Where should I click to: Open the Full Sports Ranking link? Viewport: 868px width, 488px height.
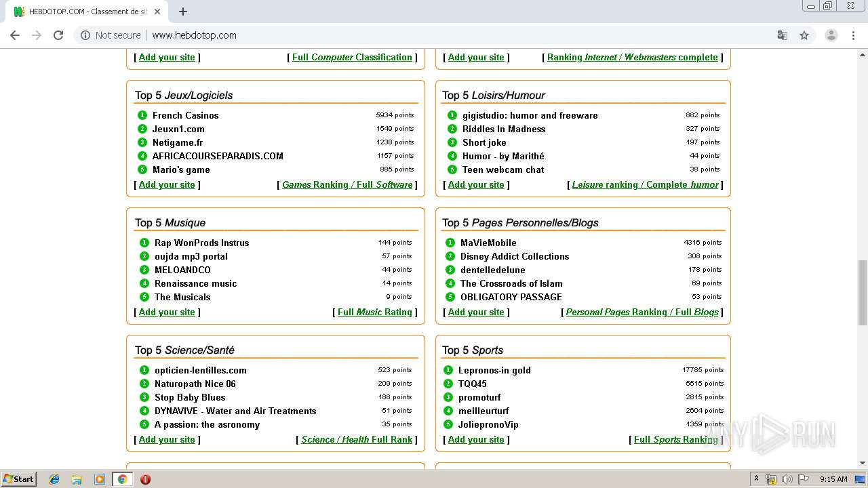point(676,439)
